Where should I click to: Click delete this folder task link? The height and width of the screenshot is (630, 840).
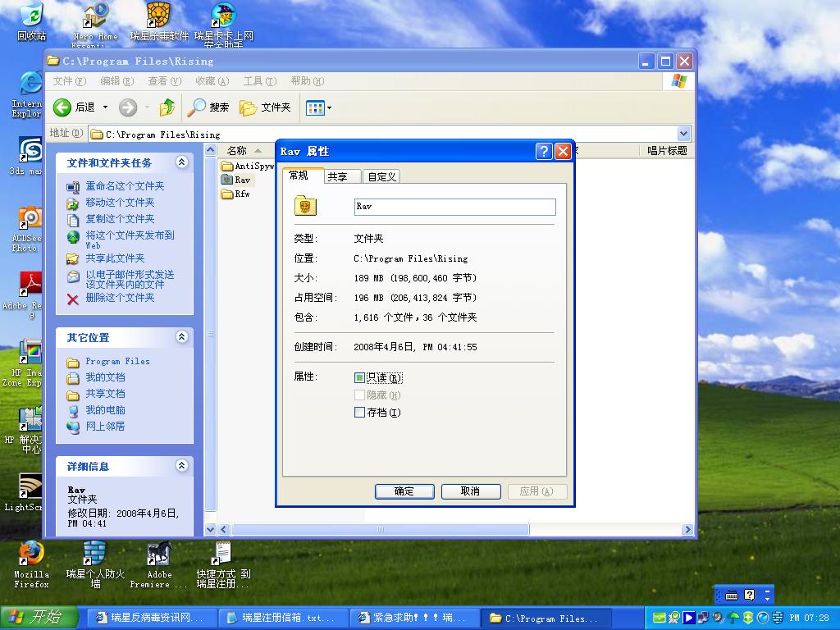click(120, 297)
